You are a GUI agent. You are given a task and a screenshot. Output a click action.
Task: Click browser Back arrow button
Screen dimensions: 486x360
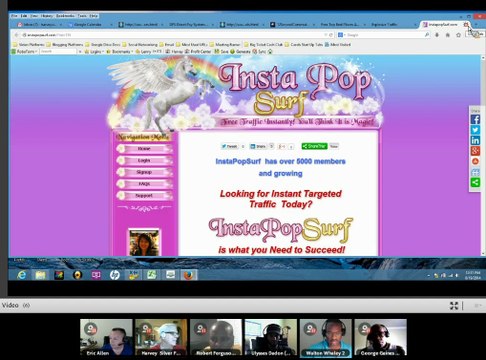tap(16, 35)
